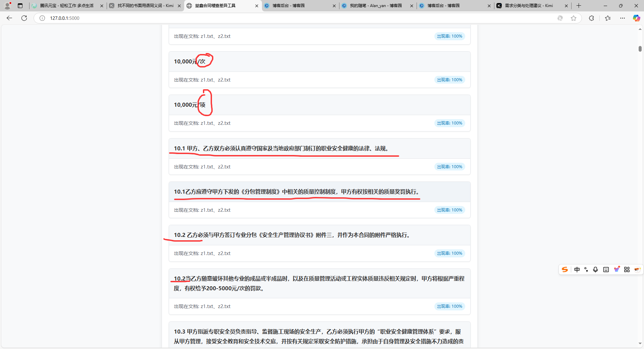This screenshot has width=644, height=349.
Task: Open the tab actions menu icon
Action: [x=20, y=6]
